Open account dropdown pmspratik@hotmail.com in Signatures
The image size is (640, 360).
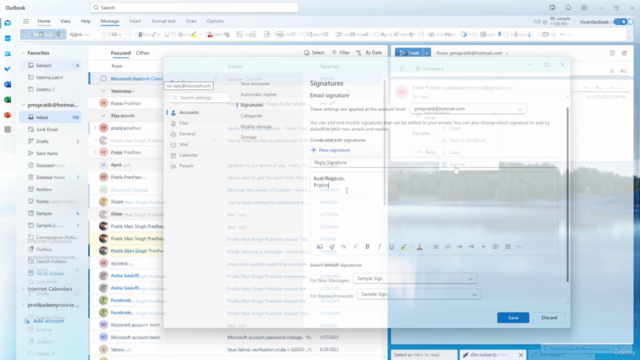click(468, 109)
